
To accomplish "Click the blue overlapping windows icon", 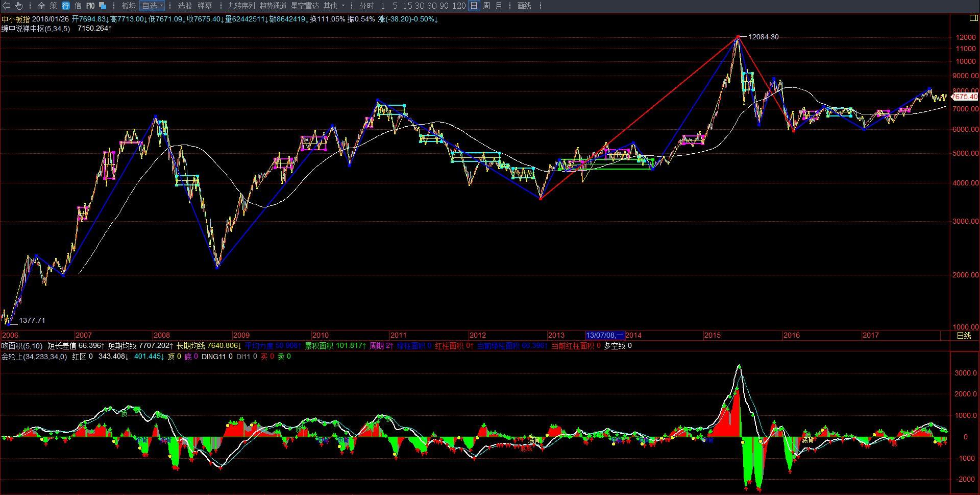I will click(x=103, y=6).
